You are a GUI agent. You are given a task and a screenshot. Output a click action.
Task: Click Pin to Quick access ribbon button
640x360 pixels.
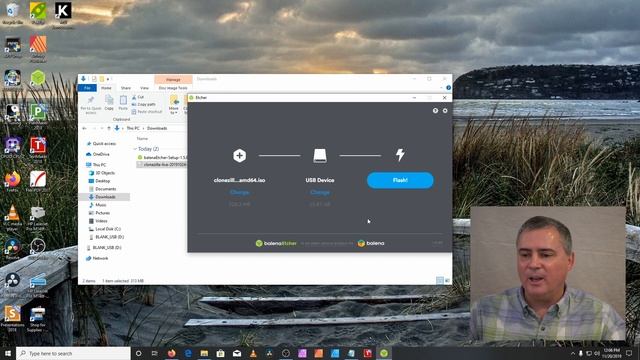tap(91, 105)
